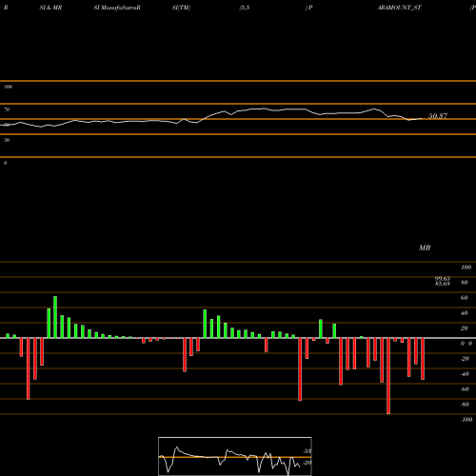Viewport: 476px width, 476px height.
Task: Click the 80 label on MR axis
Action: click(465, 283)
